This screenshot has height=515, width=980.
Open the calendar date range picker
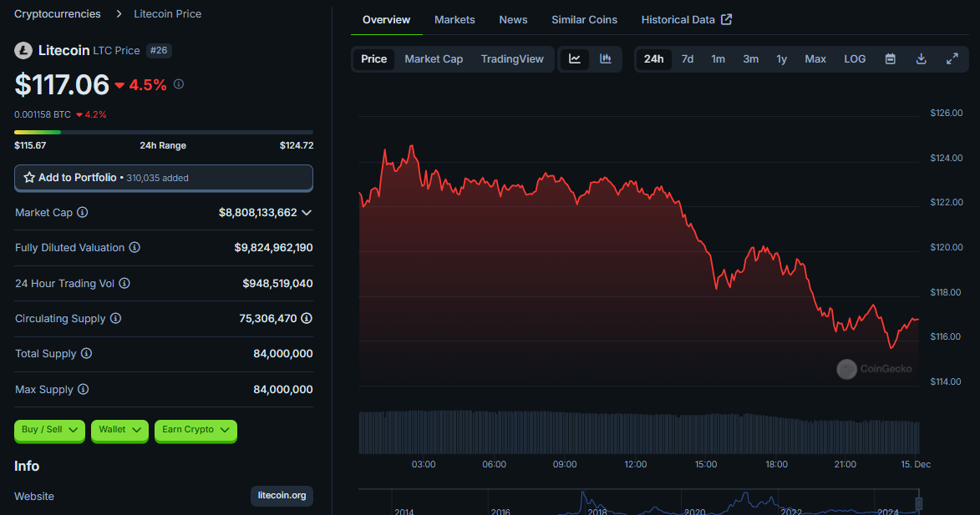891,58
